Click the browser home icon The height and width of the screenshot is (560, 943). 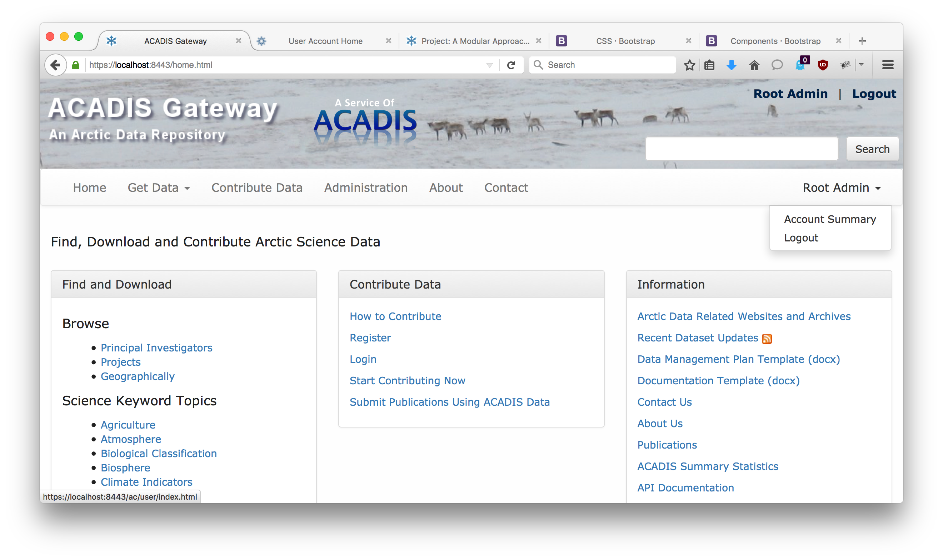[x=754, y=65]
